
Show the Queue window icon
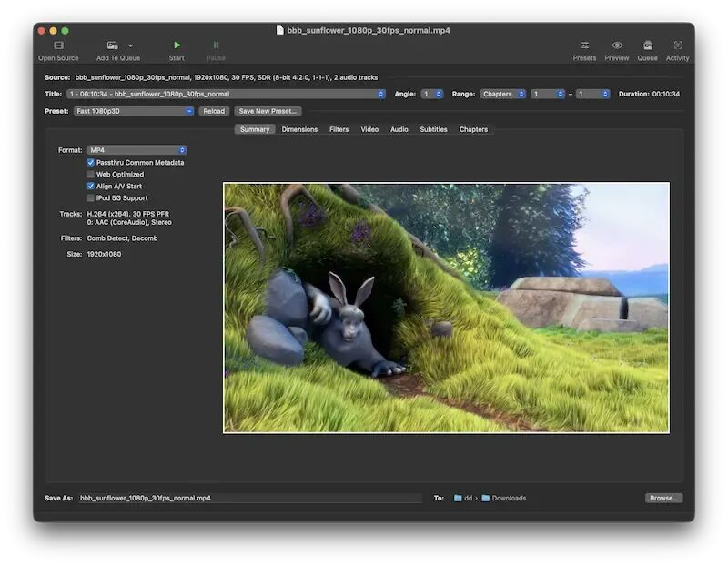tap(648, 45)
